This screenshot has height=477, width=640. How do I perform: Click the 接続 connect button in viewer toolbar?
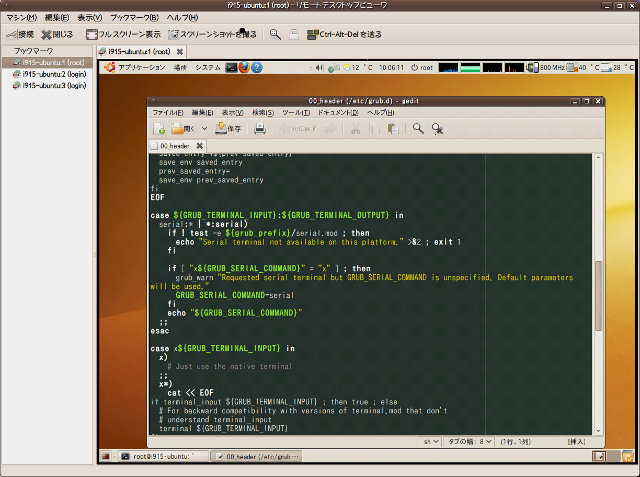[20, 34]
